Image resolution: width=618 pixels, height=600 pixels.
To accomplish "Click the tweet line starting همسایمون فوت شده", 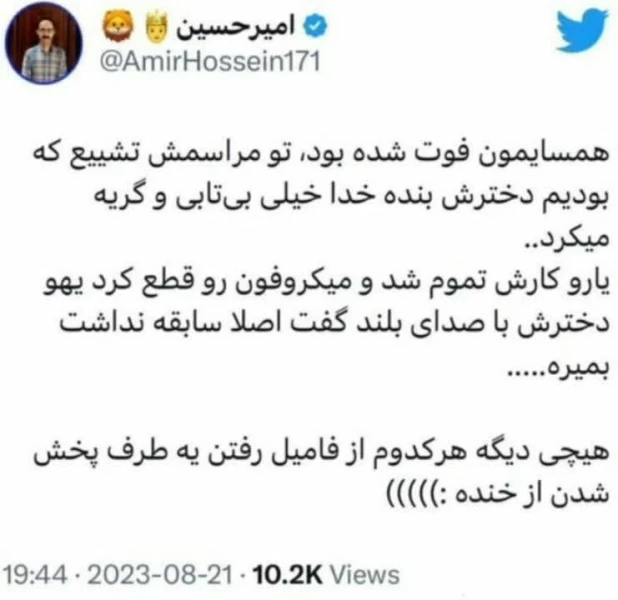I will [321, 154].
